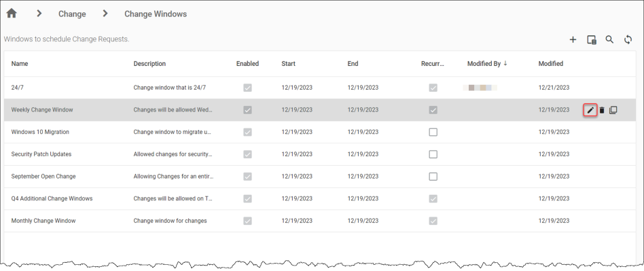Toggle Recurring checkbox for Windows 10 Migration
The image size is (644, 271).
[433, 132]
